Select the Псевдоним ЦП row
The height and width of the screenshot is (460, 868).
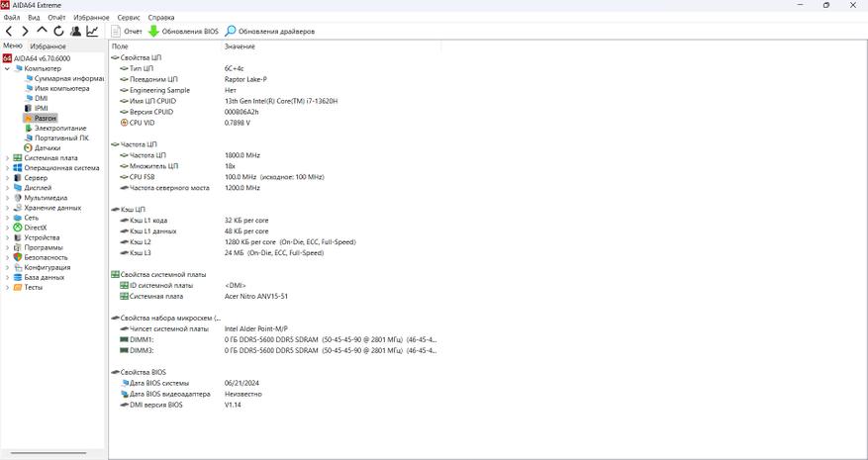click(275, 80)
